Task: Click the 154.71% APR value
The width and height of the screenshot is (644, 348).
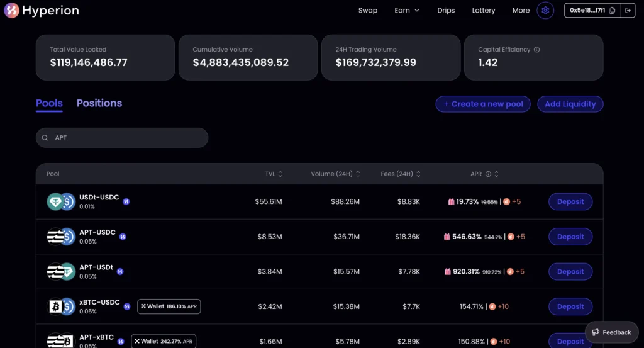Action: coord(472,306)
